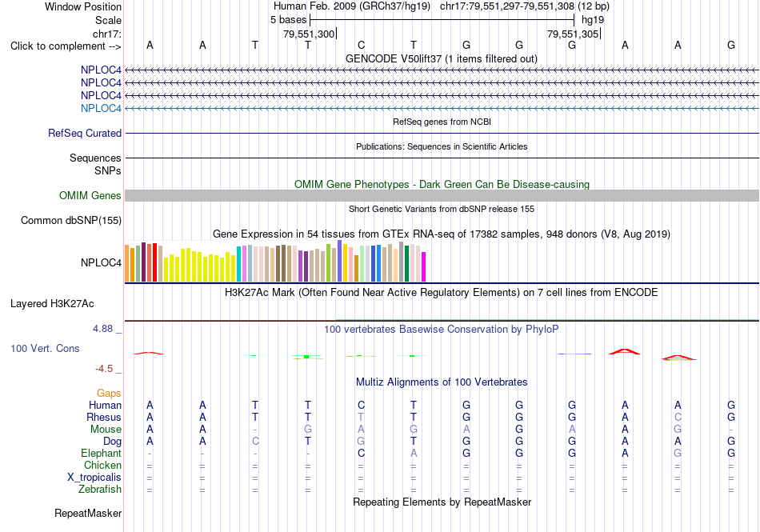
Task: Open the 'GENCODE V50lift37 (1 items filtered out)' track title
Action: [441, 58]
